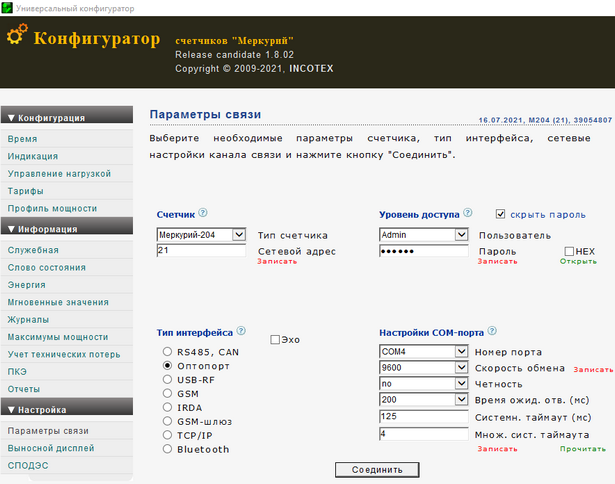Open the Служебная menu item
Screen dimensions: 615x484
click(67, 250)
